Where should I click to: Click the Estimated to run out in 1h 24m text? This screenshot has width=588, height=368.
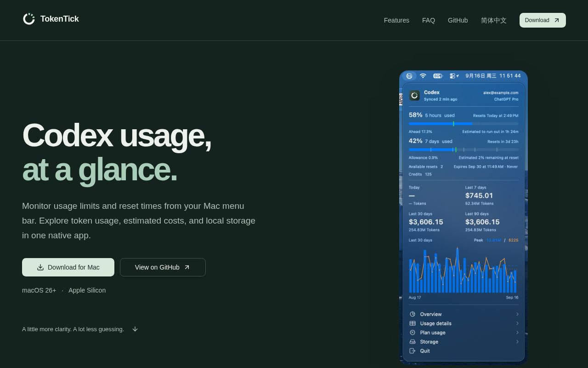[x=490, y=132]
